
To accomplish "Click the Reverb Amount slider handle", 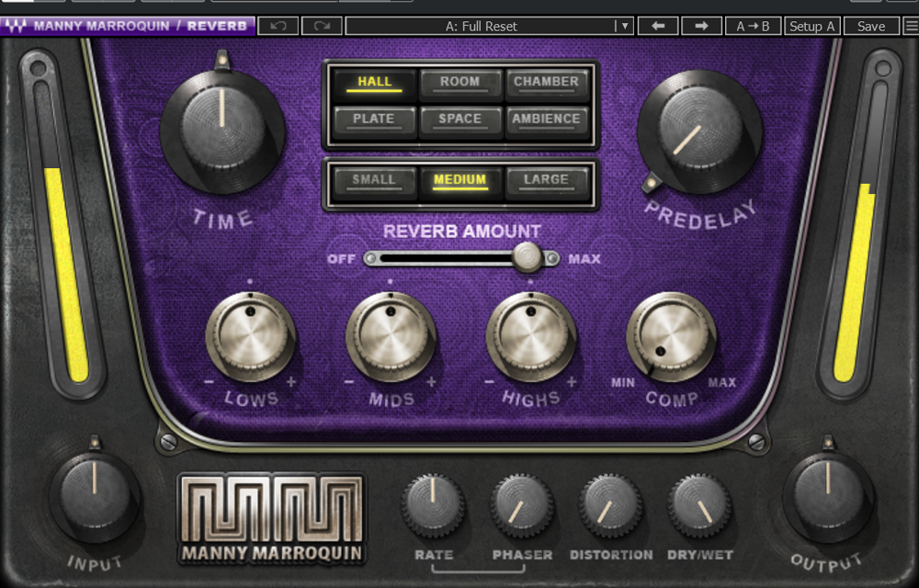I will (528, 257).
